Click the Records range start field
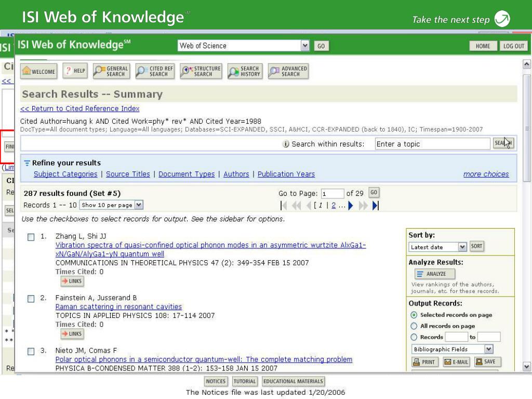532x399 pixels. [456, 337]
